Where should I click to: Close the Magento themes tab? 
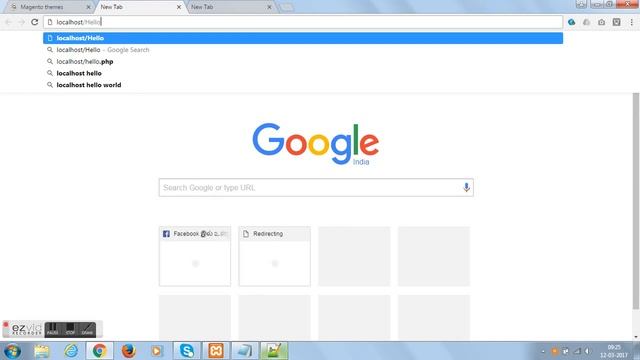pyautogui.click(x=88, y=7)
